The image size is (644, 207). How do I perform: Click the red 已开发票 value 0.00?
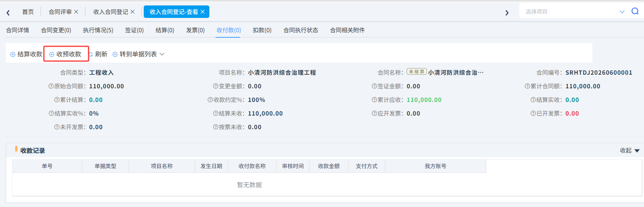pyautogui.click(x=572, y=113)
